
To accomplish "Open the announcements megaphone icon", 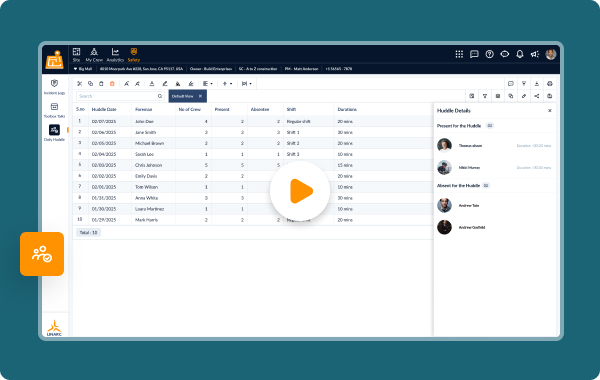I will point(535,54).
